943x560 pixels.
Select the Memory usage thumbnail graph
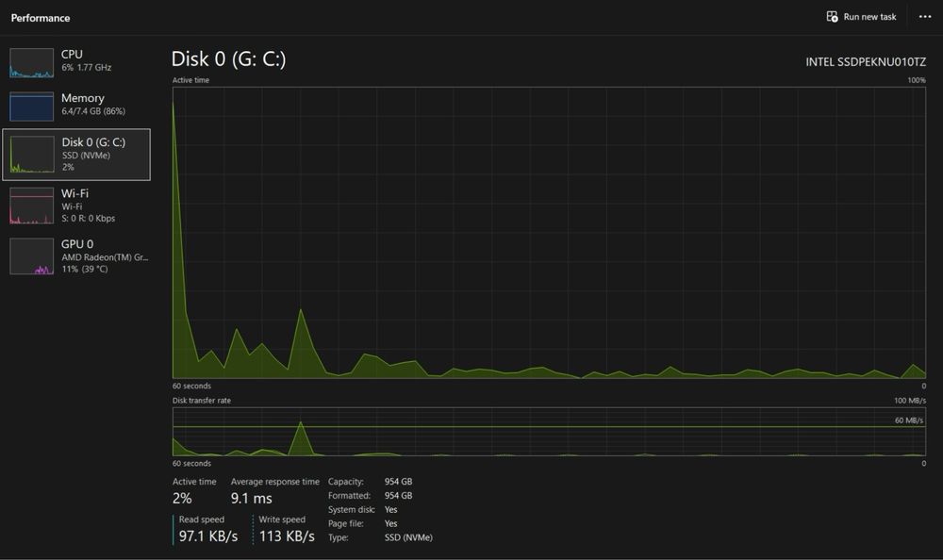(x=31, y=107)
